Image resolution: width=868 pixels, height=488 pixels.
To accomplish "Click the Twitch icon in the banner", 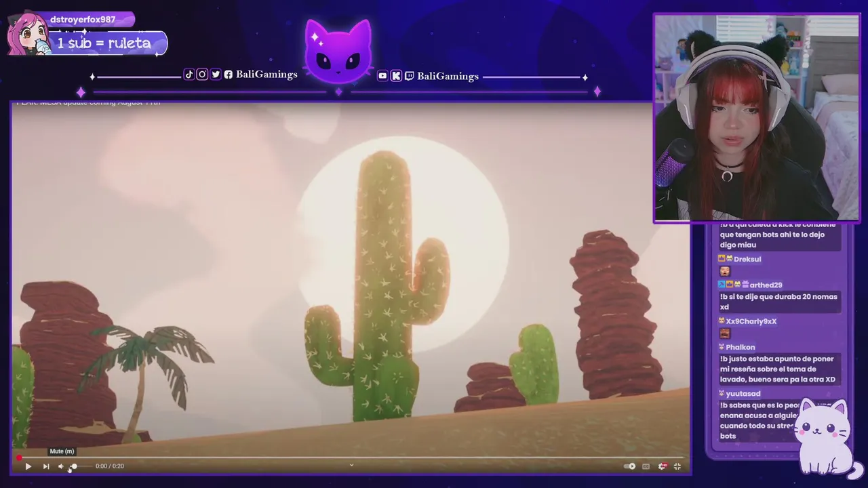I will coord(409,76).
